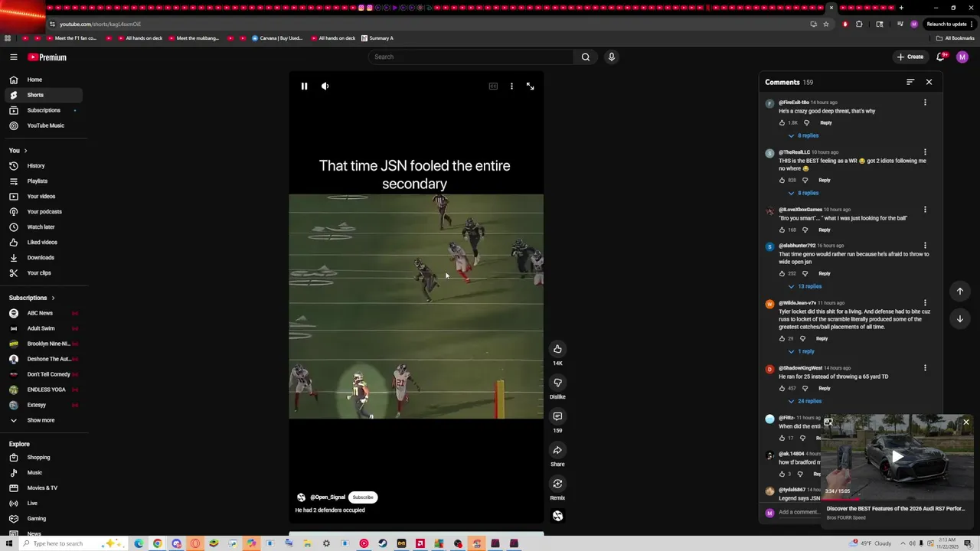Open the account avatar menu
Image resolution: width=980 pixels, height=551 pixels.
(962, 57)
